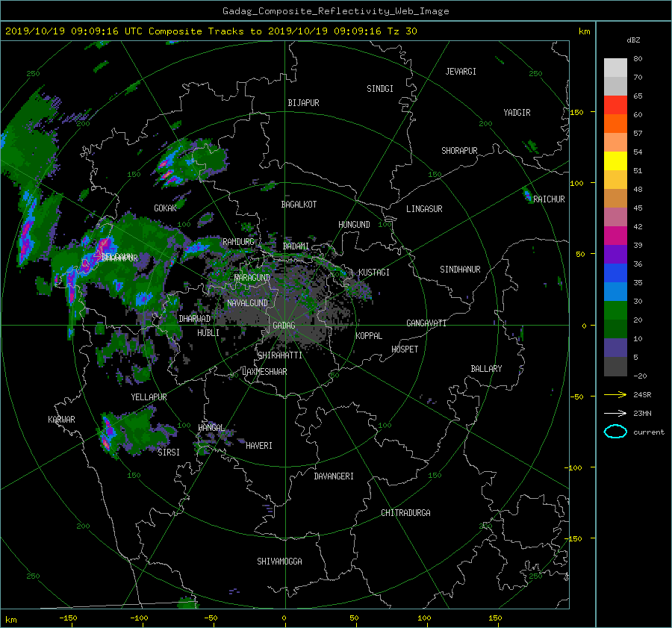This screenshot has height=628, width=672.
Task: Click the CHITRADURGA label
Action: [405, 513]
